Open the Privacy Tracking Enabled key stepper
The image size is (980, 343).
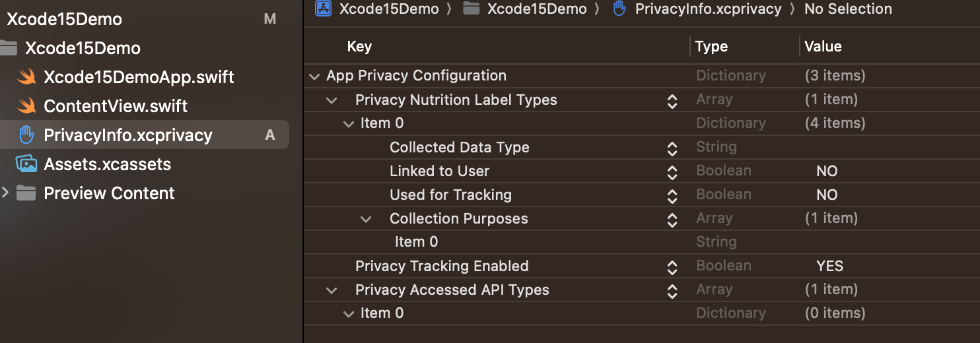coord(672,267)
